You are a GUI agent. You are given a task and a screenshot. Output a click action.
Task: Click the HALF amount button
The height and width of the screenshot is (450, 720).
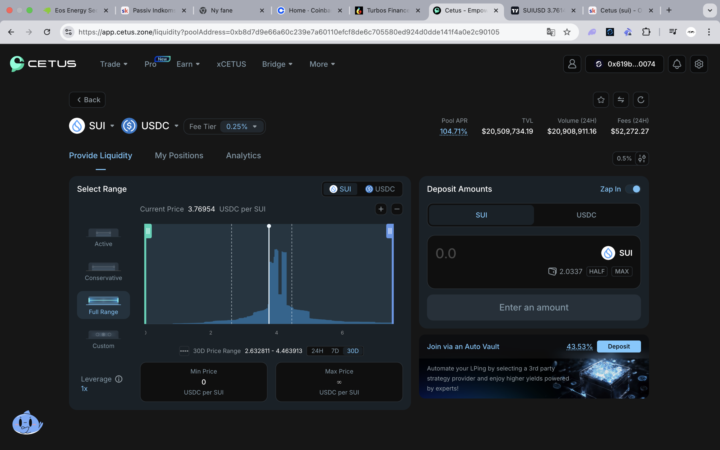coord(596,271)
